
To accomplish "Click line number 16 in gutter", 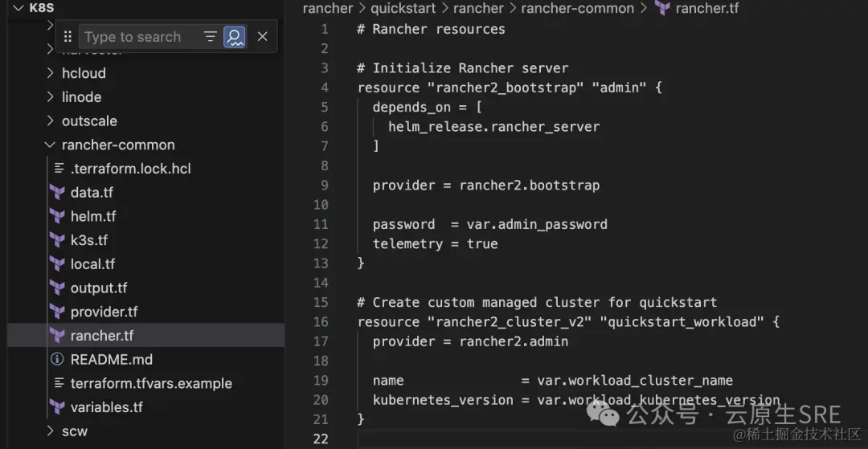I will click(321, 322).
